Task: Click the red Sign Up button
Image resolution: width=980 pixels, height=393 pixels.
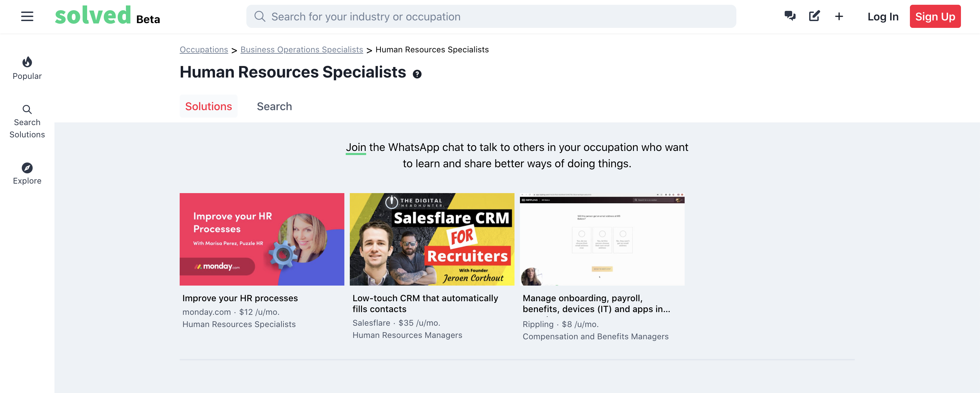Action: (x=935, y=16)
